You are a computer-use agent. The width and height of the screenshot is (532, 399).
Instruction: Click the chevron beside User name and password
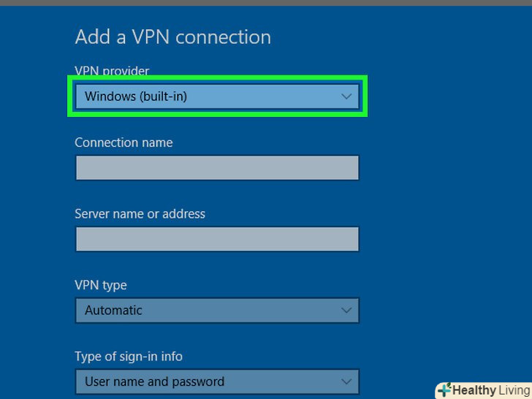click(346, 381)
